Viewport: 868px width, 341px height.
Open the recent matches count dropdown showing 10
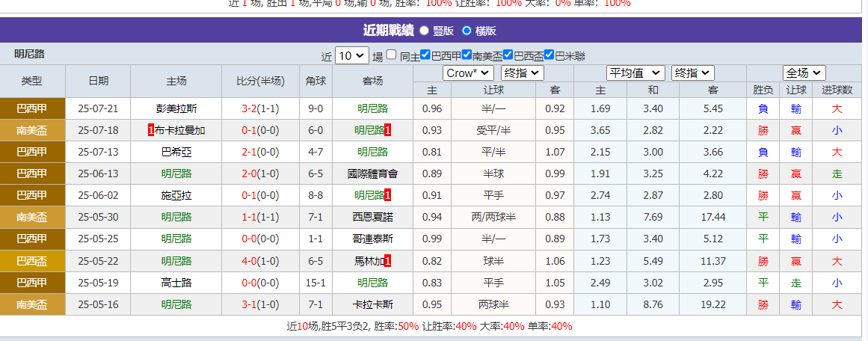[352, 56]
